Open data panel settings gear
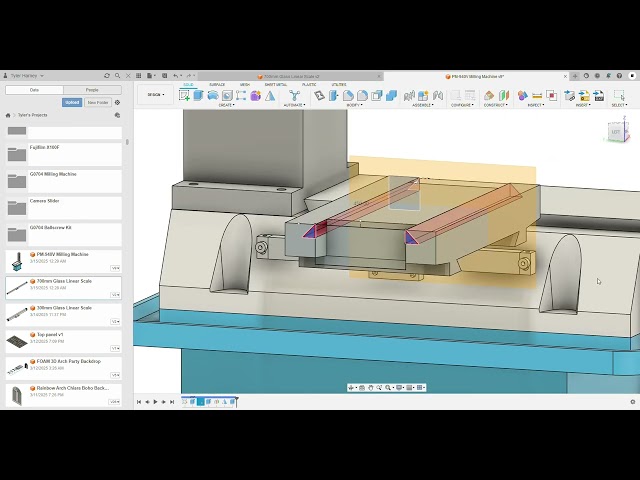This screenshot has width=640, height=480. [118, 102]
